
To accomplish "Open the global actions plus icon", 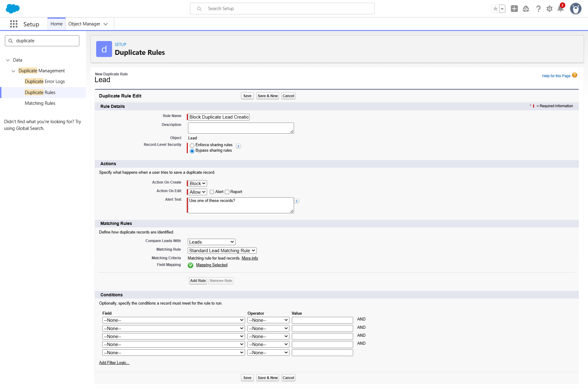I will pos(514,9).
